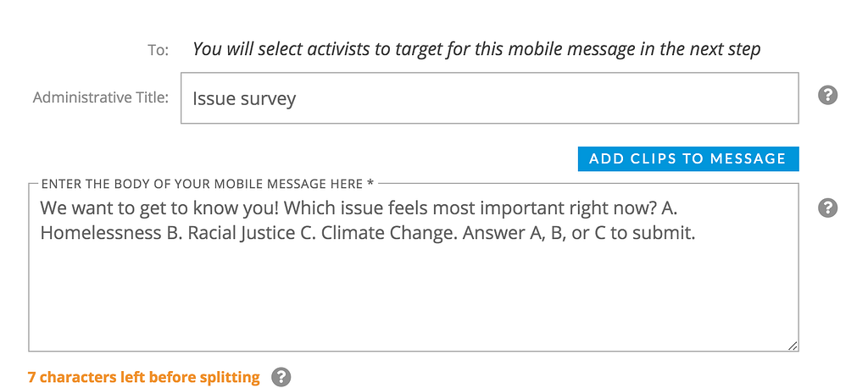868x388 pixels.
Task: Open help icon beside characters left notice
Action: pyautogui.click(x=281, y=377)
